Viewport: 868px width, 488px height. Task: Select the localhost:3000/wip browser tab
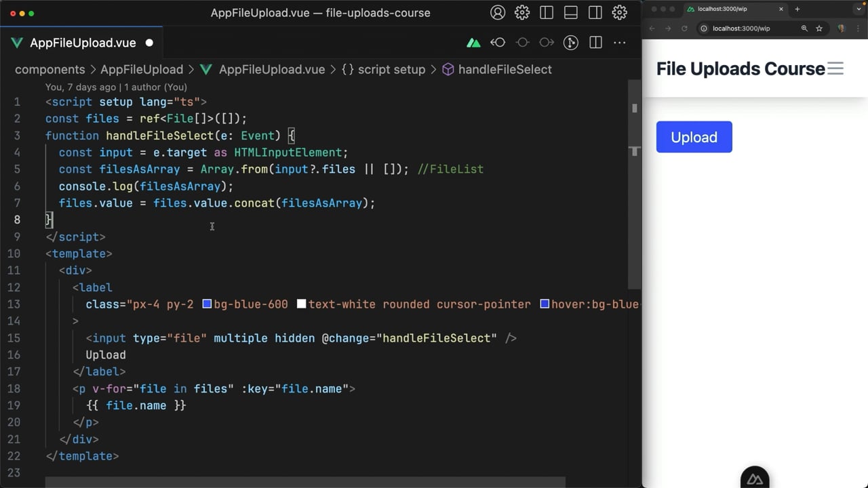coord(734,9)
